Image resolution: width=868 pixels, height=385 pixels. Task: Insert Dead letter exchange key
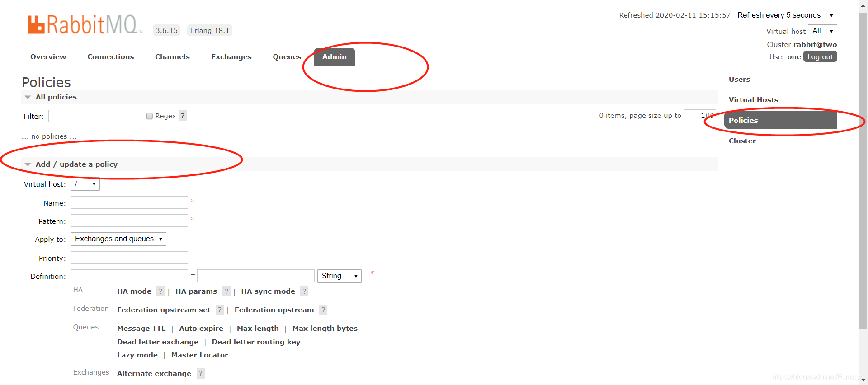coord(158,342)
